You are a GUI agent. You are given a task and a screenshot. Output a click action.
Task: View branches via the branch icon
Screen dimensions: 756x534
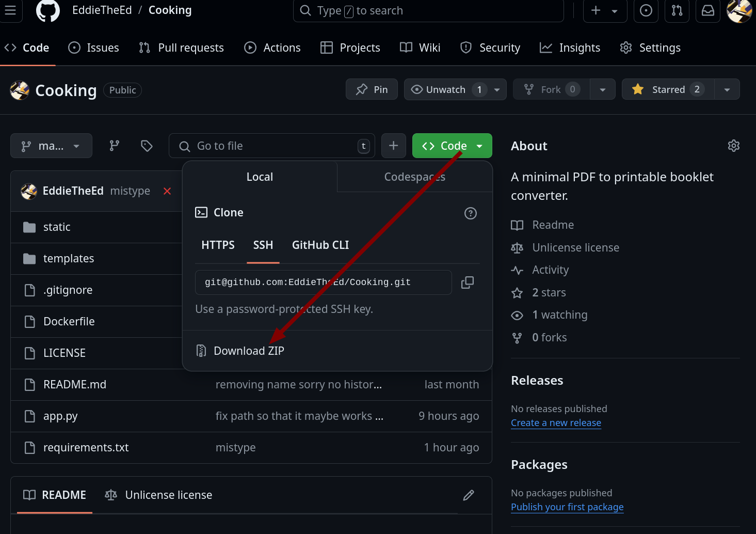pyautogui.click(x=115, y=146)
